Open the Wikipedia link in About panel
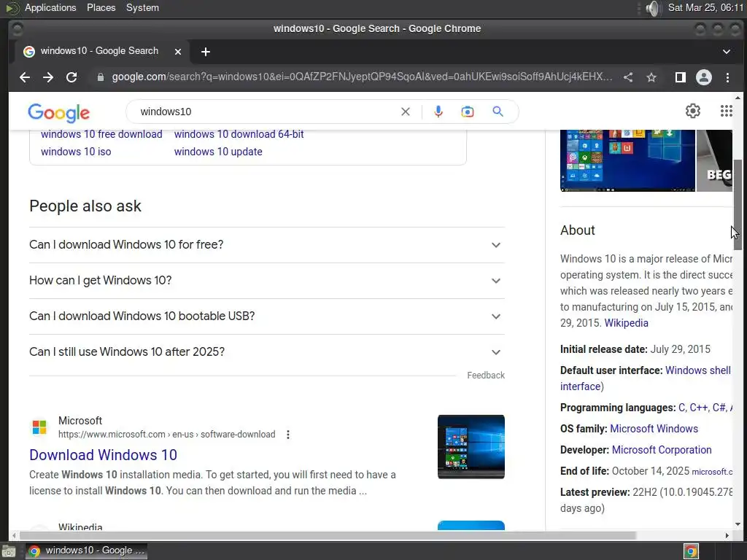Viewport: 747px width, 560px height. click(x=626, y=323)
